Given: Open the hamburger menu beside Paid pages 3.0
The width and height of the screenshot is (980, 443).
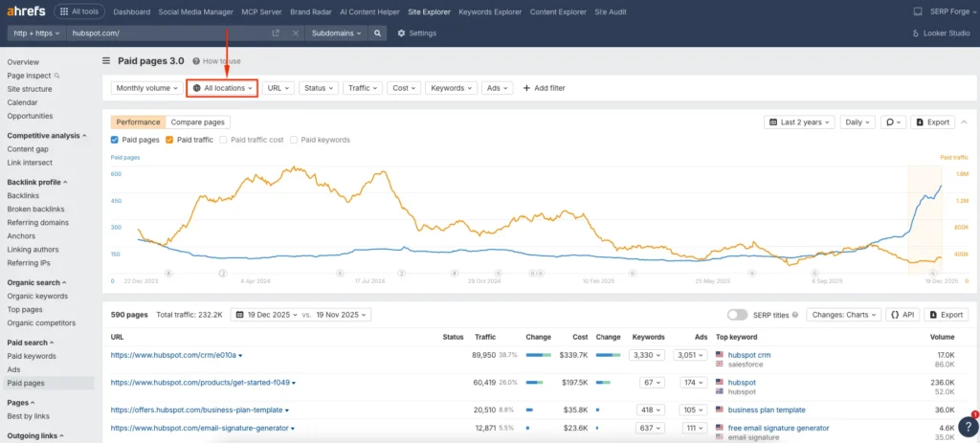Looking at the screenshot, I should pos(106,60).
